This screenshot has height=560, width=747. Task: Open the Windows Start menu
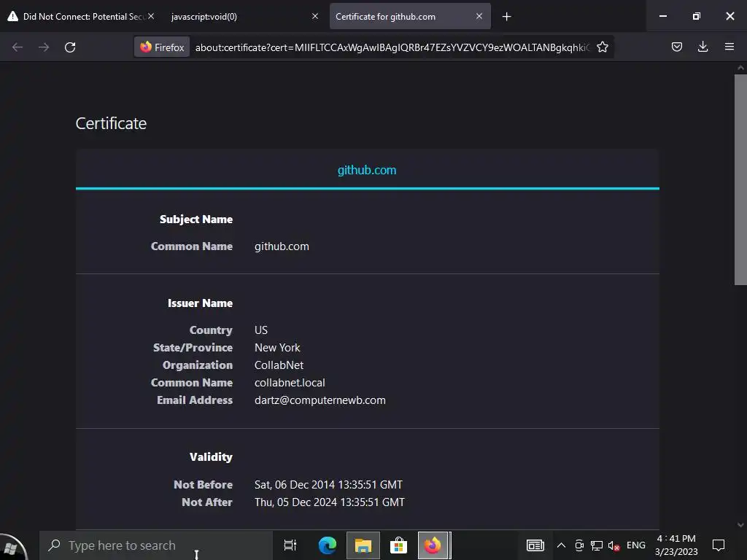coord(13,546)
